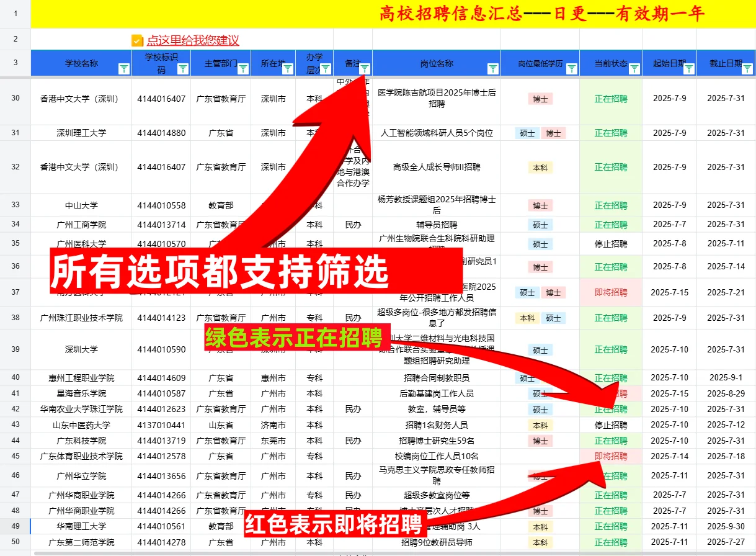
Task: Select cell 深圳大学
Action: (x=81, y=349)
